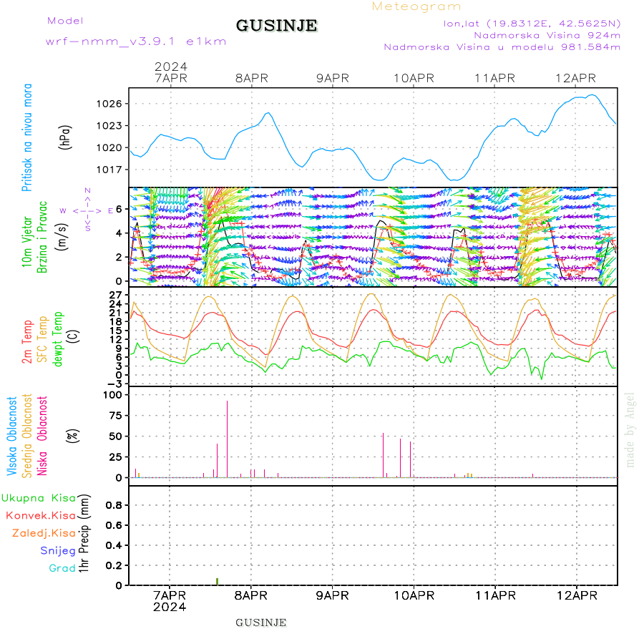Click the small precipitation bar near 8APR
Viewport: 644px width, 644px height.
pos(218,581)
